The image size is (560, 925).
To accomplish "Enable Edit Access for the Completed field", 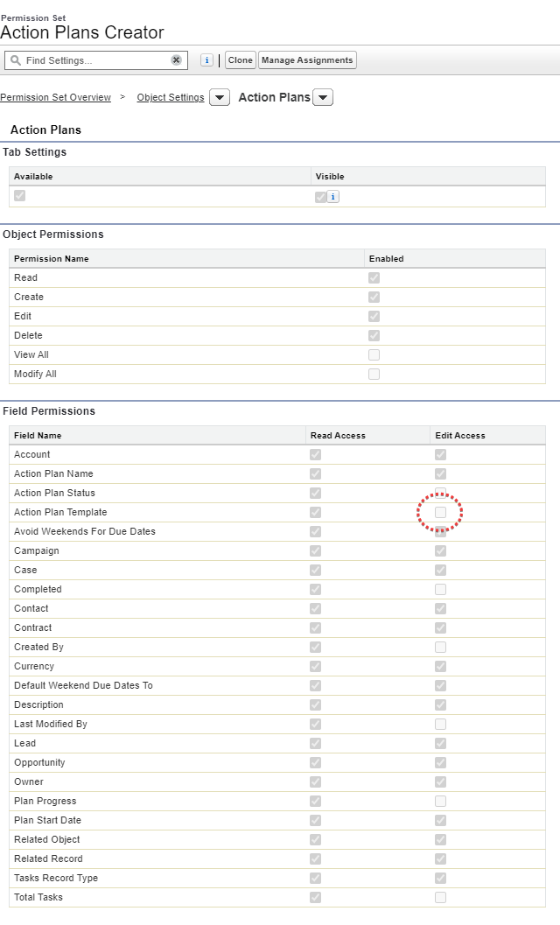I will coord(440,589).
